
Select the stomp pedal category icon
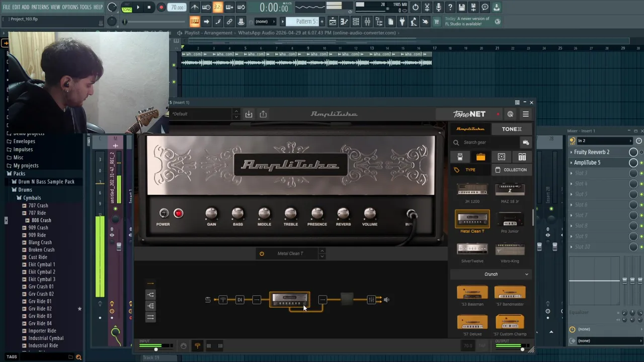[x=460, y=157]
